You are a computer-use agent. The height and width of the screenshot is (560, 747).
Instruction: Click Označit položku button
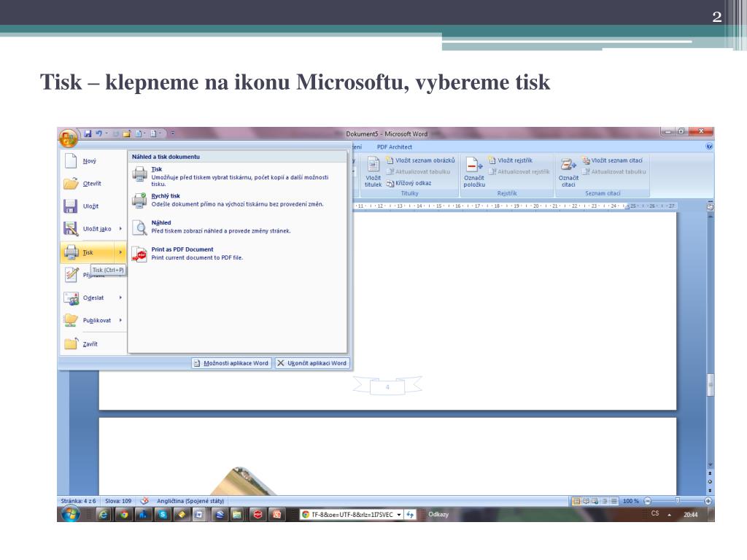(474, 172)
